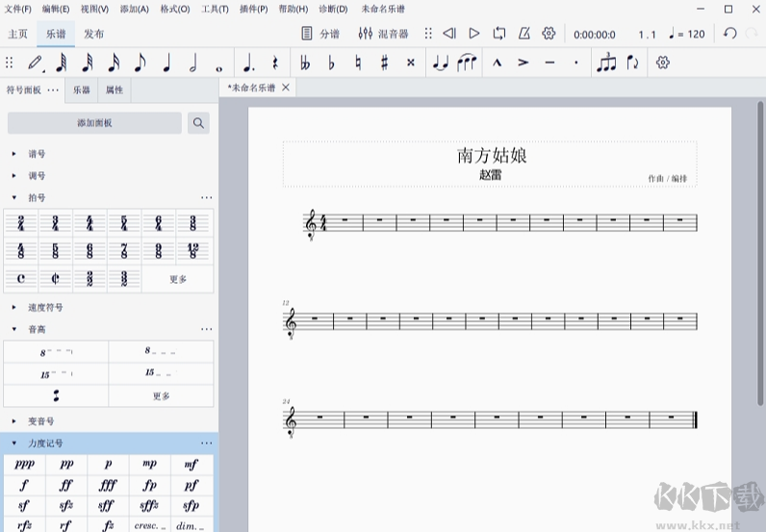Undo the last action
The width and height of the screenshot is (766, 532).
point(729,34)
